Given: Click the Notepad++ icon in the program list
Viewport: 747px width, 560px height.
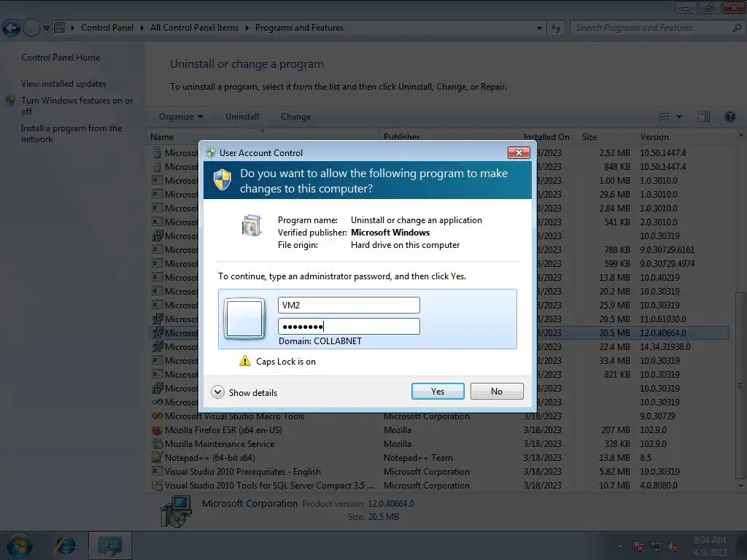Looking at the screenshot, I should pos(158,458).
